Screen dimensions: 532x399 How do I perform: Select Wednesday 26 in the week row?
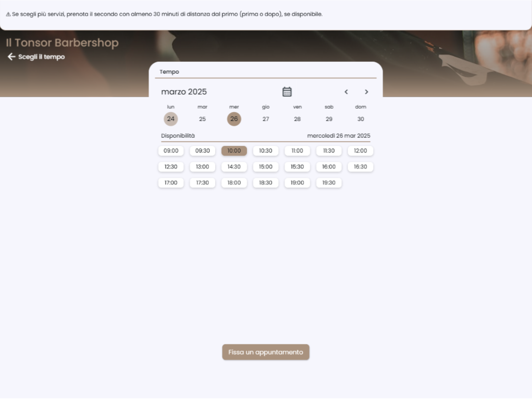(x=234, y=119)
